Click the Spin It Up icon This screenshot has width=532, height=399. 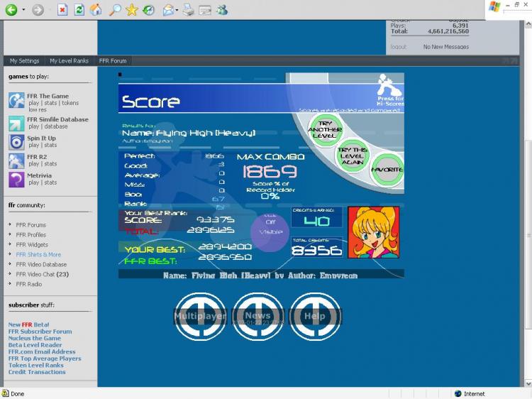16,142
